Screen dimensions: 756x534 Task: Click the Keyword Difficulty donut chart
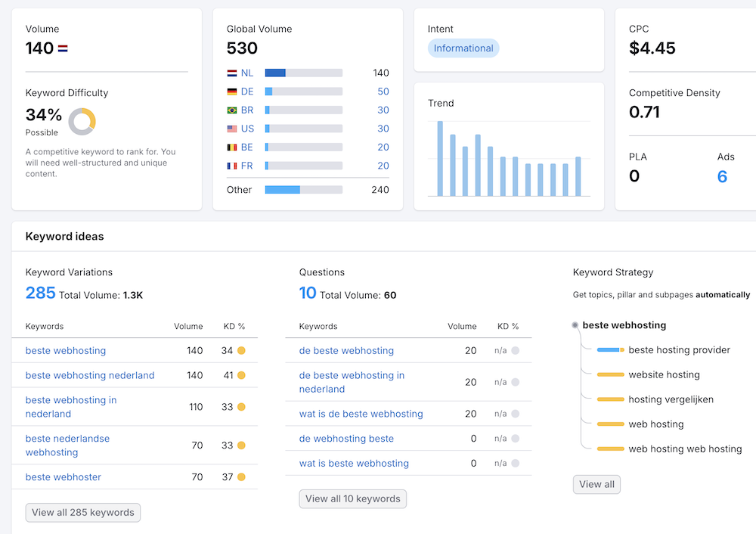pyautogui.click(x=82, y=121)
